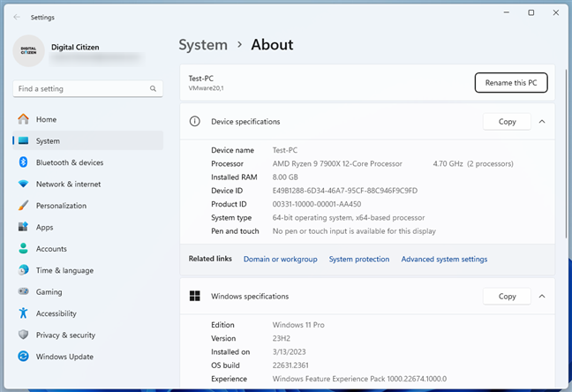The height and width of the screenshot is (392, 572).
Task: Open Privacy & security settings
Action: (88, 335)
